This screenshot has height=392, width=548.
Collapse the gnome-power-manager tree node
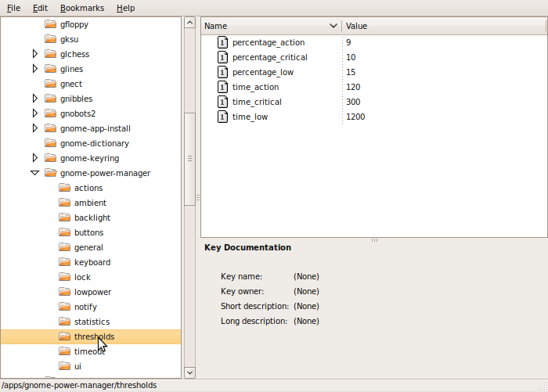click(x=35, y=173)
